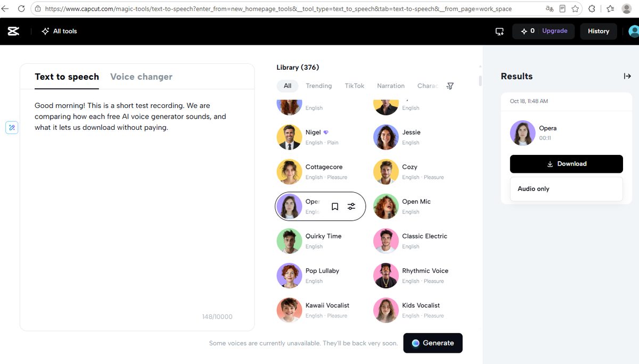Viewport: 639px width, 364px height.
Task: Switch to the Voice changer tab
Action: pos(141,77)
